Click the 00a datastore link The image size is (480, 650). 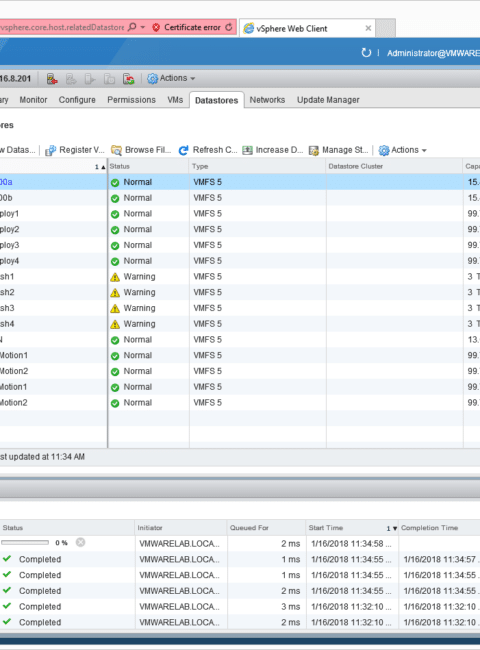(6, 182)
